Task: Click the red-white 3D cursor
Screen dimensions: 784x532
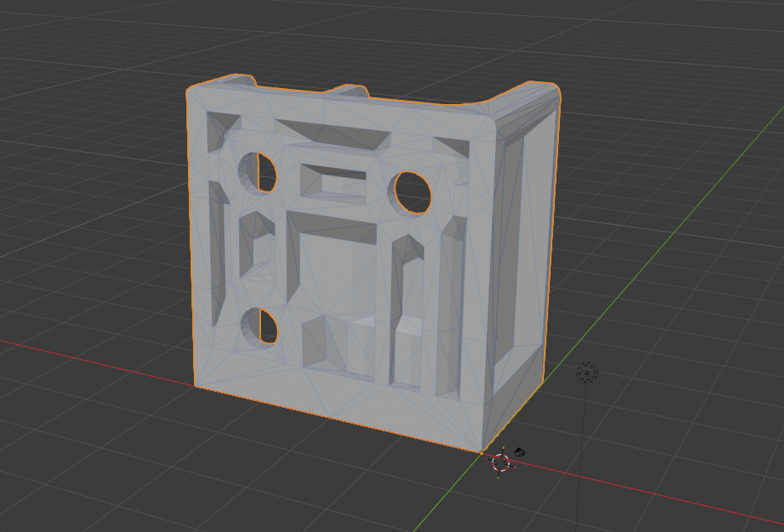Action: (501, 462)
